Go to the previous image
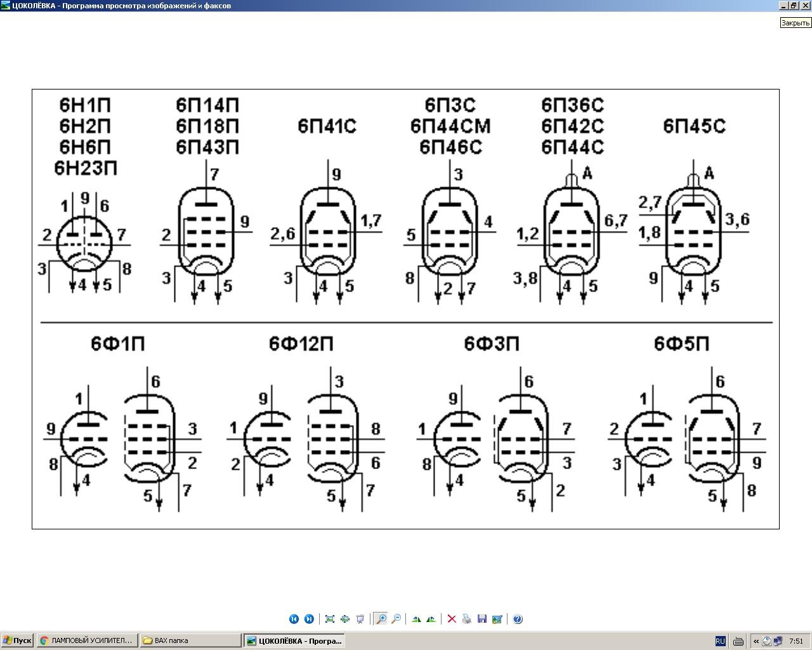The width and height of the screenshot is (812, 650). (x=294, y=619)
